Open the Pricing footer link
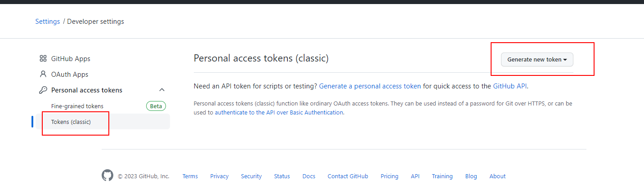 point(389,176)
